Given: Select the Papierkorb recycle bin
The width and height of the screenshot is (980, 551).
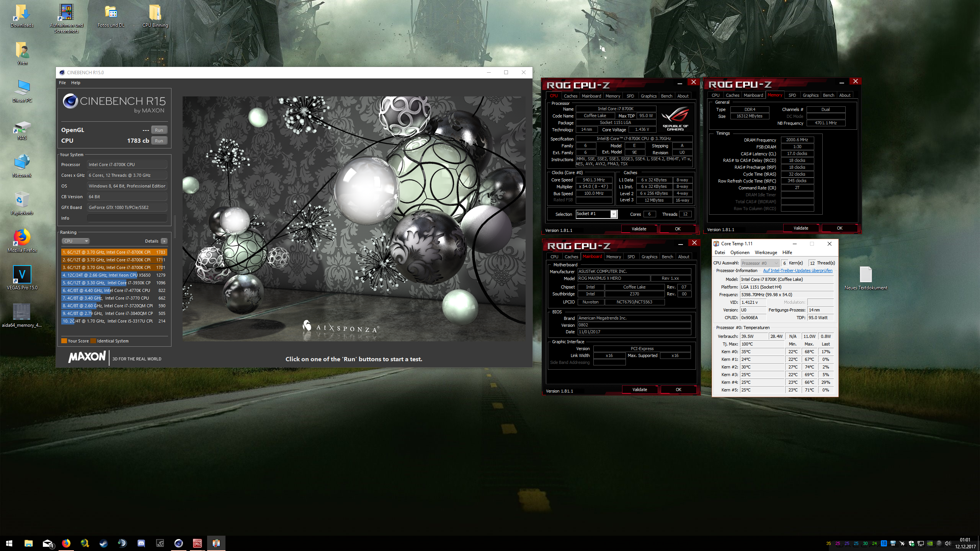Looking at the screenshot, I should click(x=22, y=204).
